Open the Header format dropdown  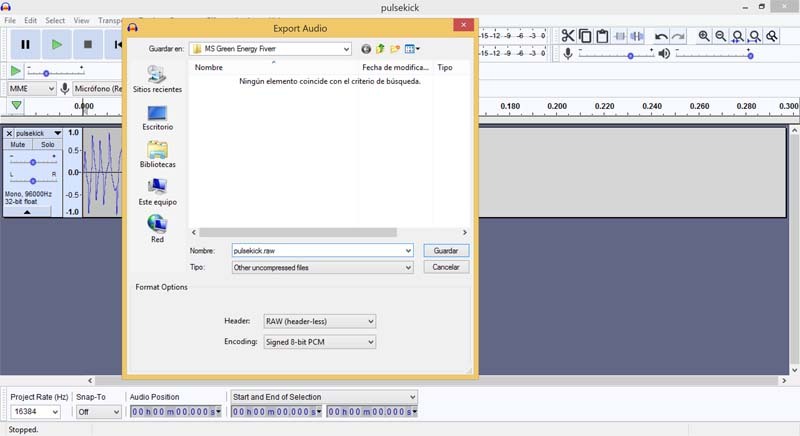[371, 321]
